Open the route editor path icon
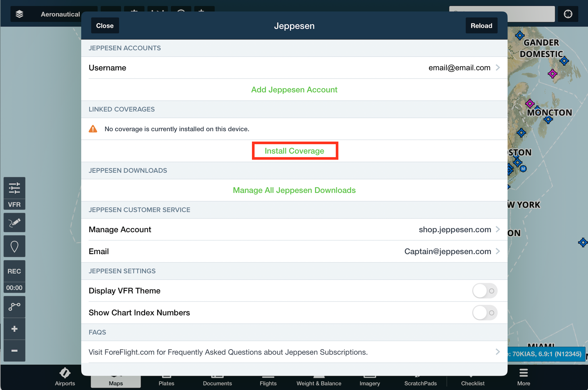Screen dimensions: 588x390 14,307
